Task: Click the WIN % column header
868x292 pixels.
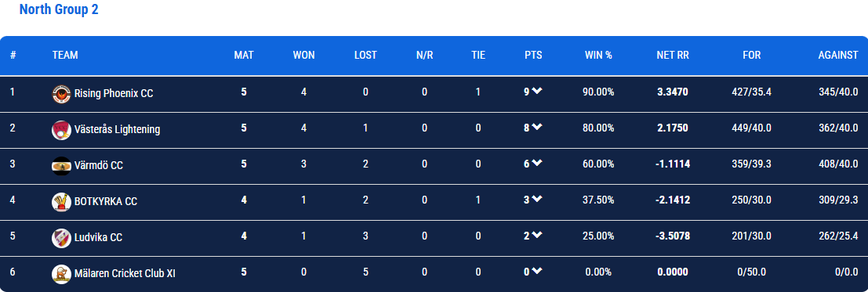Action: [x=598, y=56]
